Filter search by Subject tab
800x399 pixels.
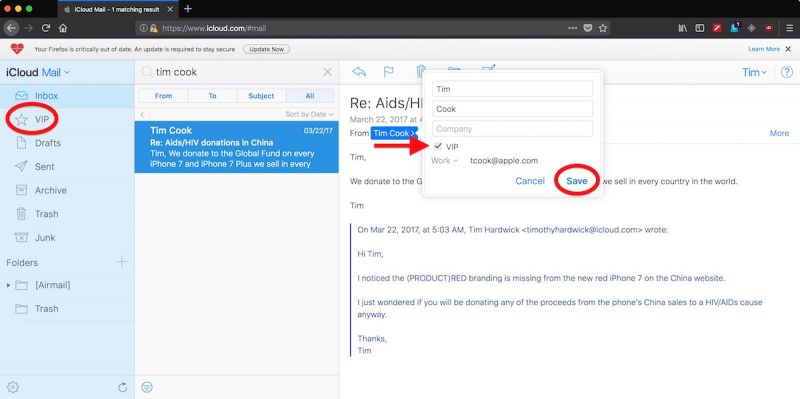(261, 96)
